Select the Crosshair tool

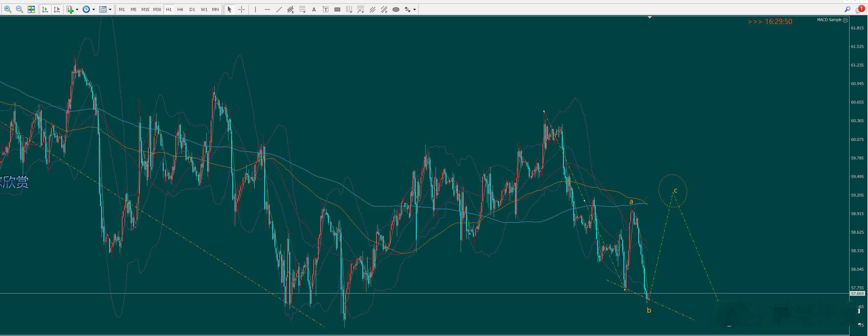(241, 9)
